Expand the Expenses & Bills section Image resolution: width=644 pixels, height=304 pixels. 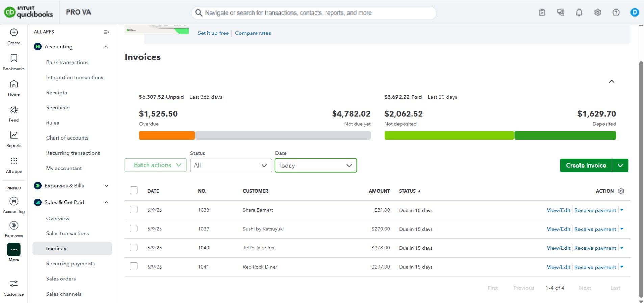[106, 186]
